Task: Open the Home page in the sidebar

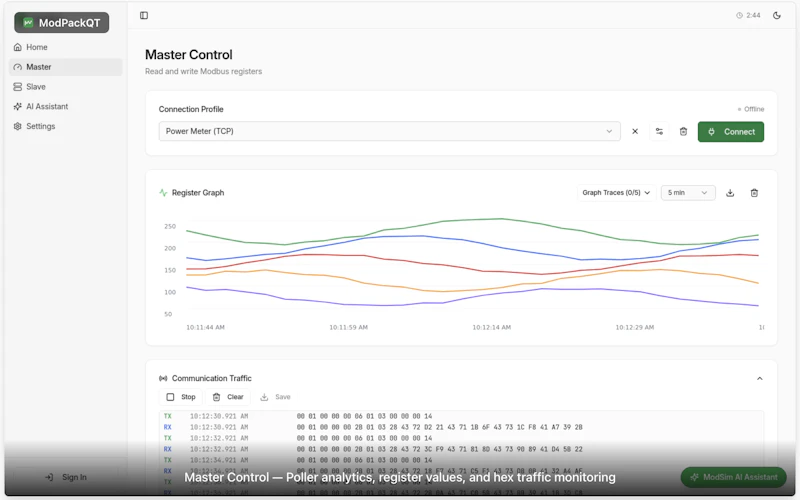Action: click(65, 47)
